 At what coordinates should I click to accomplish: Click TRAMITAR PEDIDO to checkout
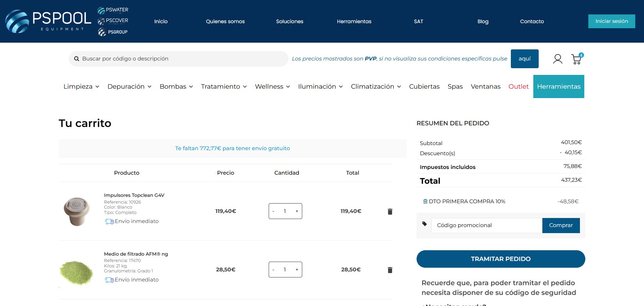pos(501,259)
